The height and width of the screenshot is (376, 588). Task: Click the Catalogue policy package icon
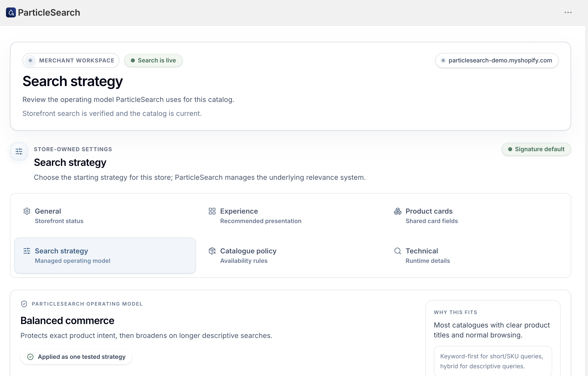click(212, 251)
